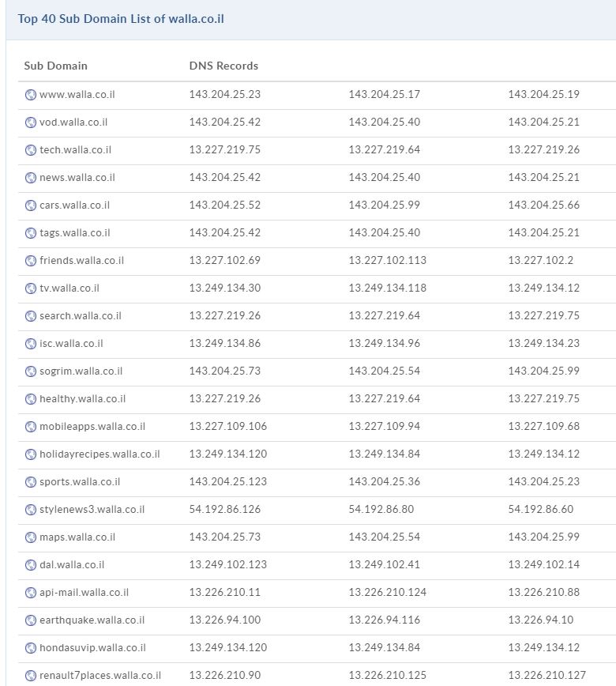This screenshot has width=616, height=686.
Task: Click the Sub Domain column header
Action: point(55,66)
